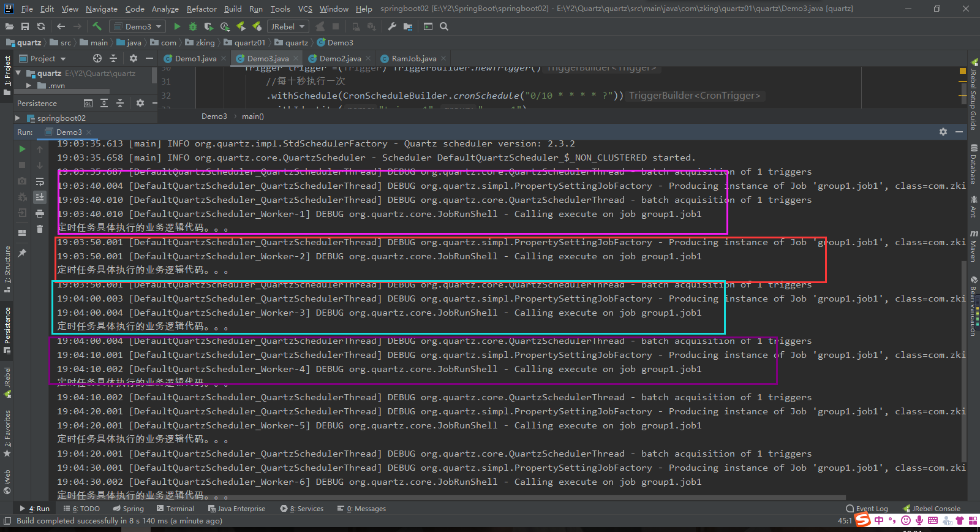Open the File menu

(27, 9)
